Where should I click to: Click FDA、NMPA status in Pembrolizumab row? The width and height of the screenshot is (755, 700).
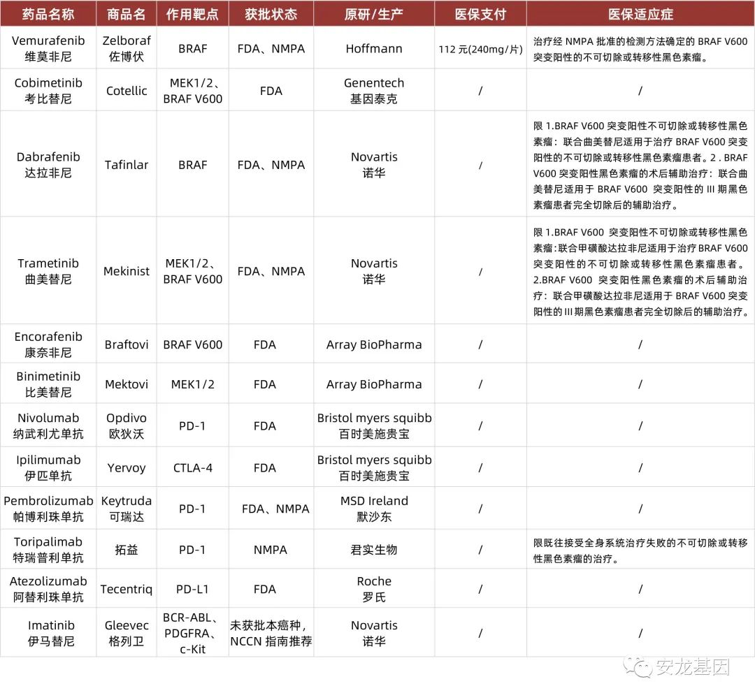pos(275,509)
